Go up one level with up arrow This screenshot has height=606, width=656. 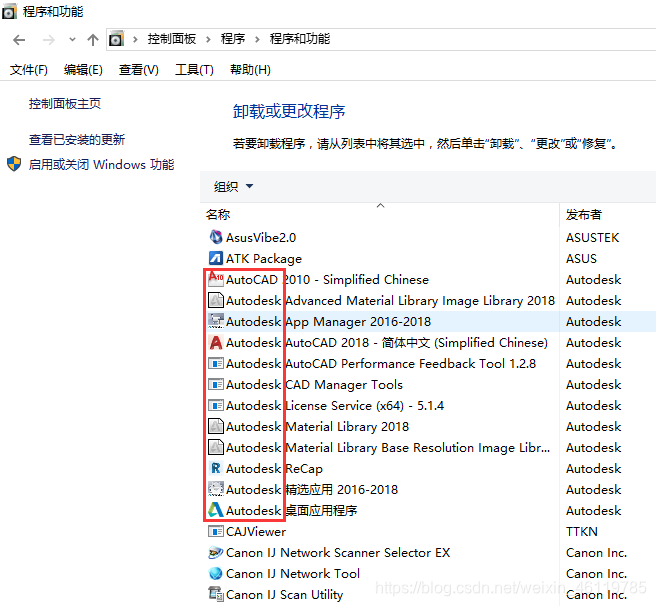click(x=93, y=40)
